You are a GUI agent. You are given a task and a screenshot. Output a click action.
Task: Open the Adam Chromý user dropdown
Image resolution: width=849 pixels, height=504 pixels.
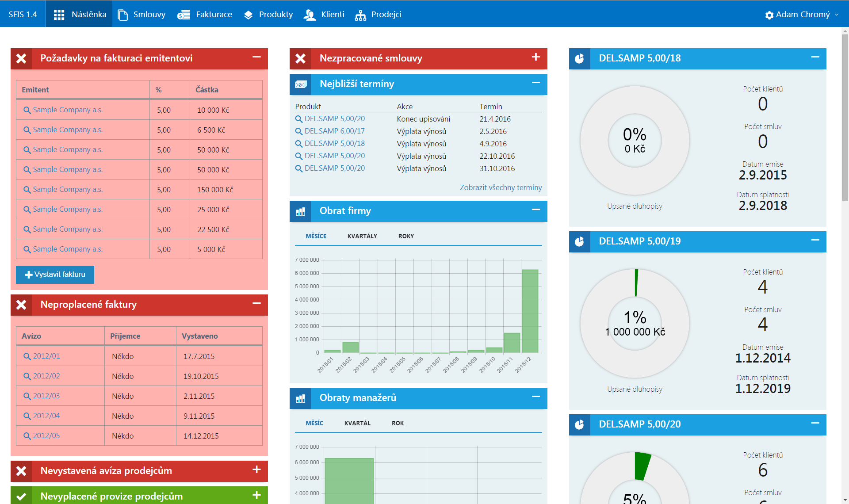802,15
